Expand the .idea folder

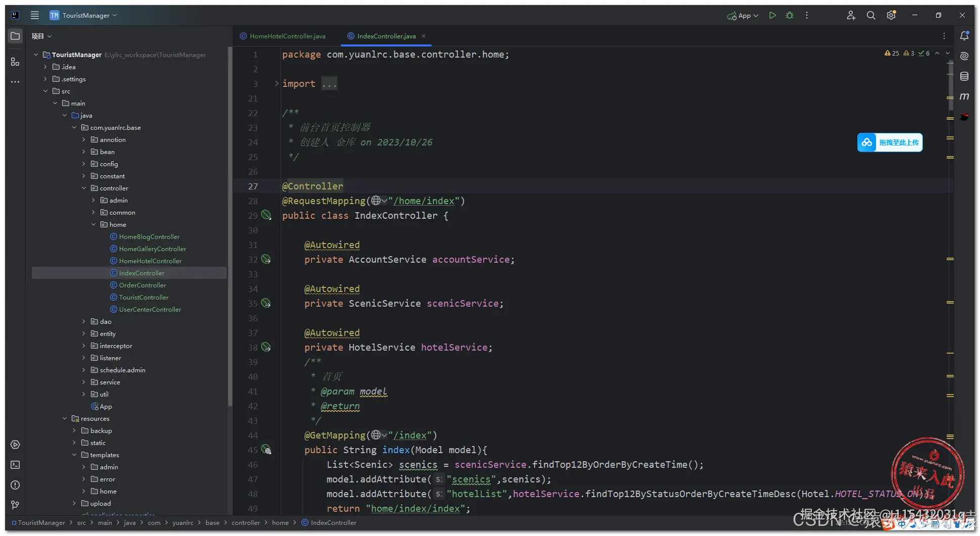tap(45, 67)
